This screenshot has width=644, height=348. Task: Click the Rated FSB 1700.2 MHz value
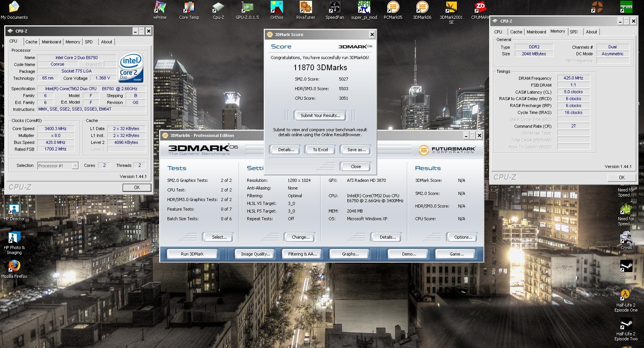(56, 149)
